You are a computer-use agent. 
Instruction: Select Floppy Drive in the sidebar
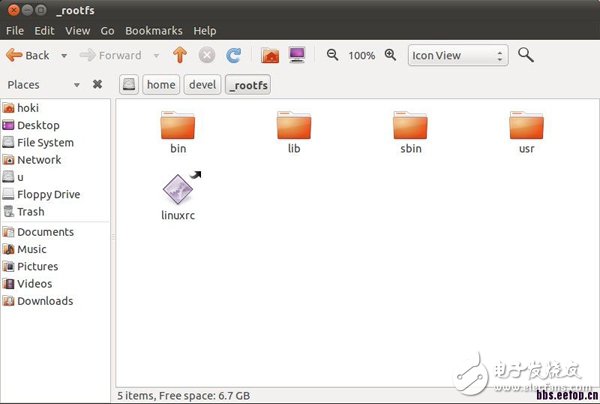click(x=55, y=194)
